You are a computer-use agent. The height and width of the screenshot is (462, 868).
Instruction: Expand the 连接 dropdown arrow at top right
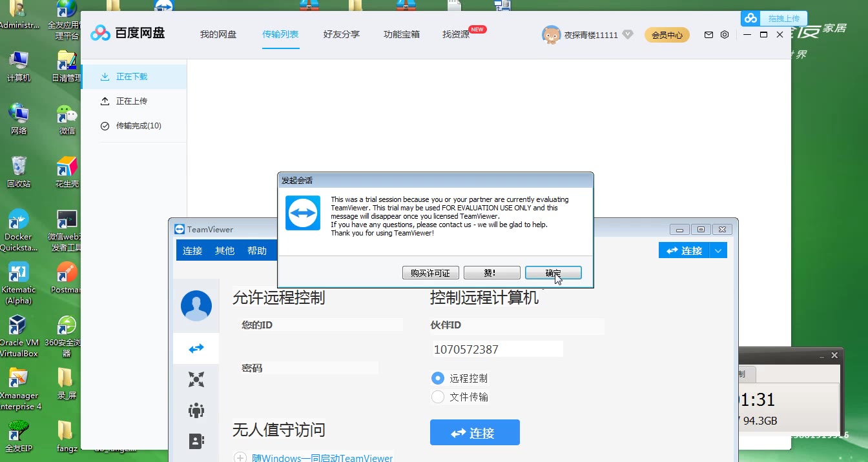point(718,250)
